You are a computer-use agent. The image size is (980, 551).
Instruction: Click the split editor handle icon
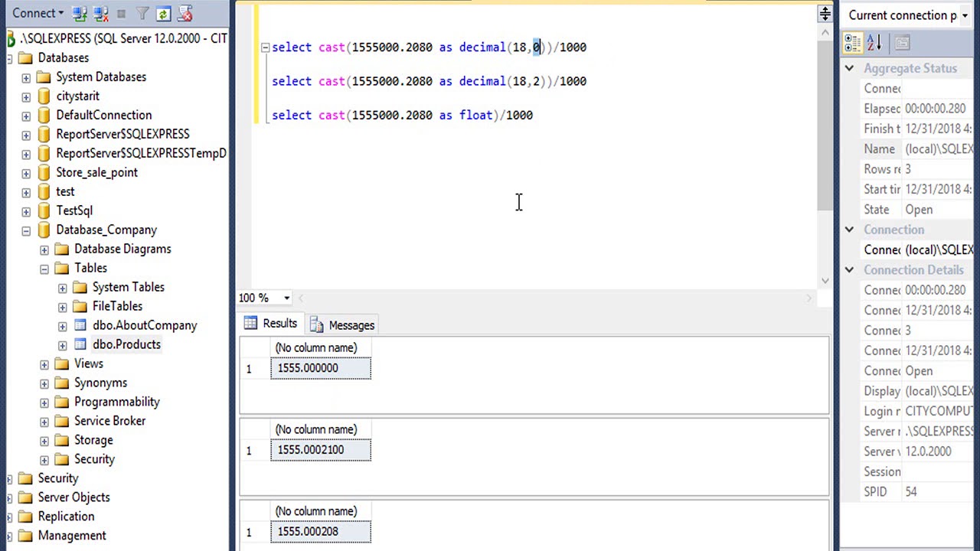point(825,14)
